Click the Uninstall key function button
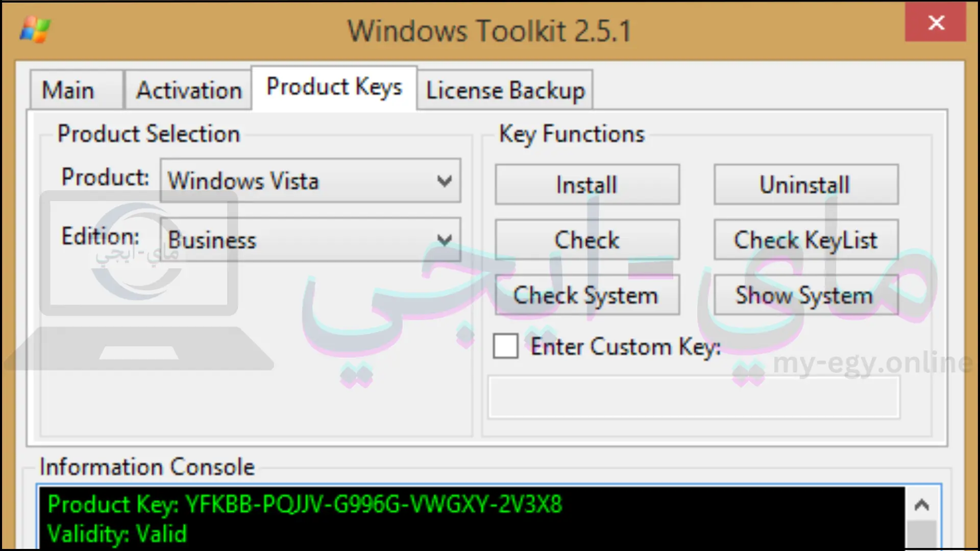Screen dimensions: 980x551 (805, 184)
